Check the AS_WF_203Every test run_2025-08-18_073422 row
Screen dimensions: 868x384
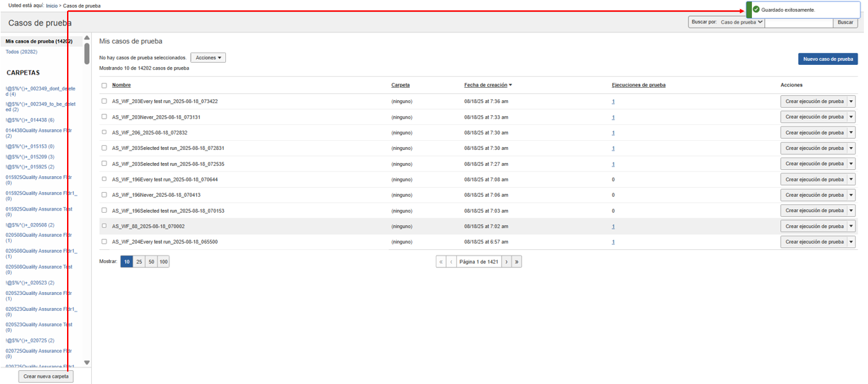coord(104,102)
